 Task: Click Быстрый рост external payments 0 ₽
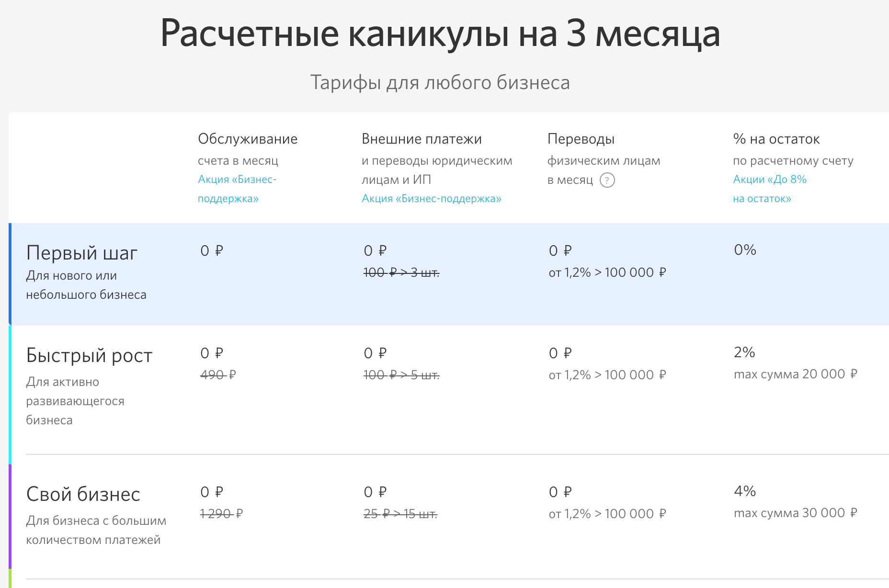pos(375,353)
